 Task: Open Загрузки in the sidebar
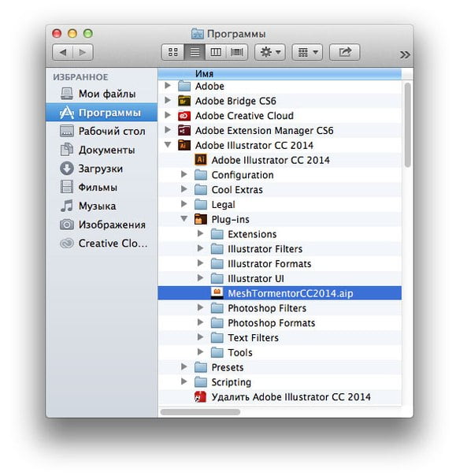pos(101,169)
